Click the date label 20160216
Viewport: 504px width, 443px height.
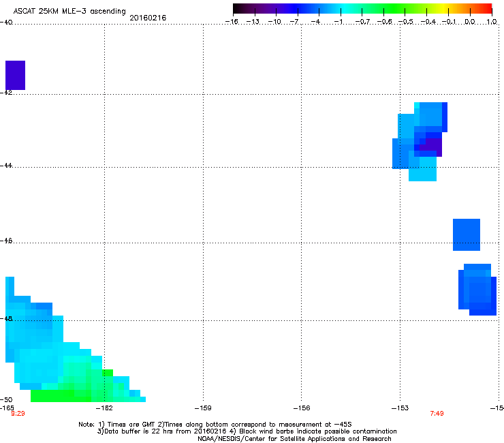(x=148, y=18)
